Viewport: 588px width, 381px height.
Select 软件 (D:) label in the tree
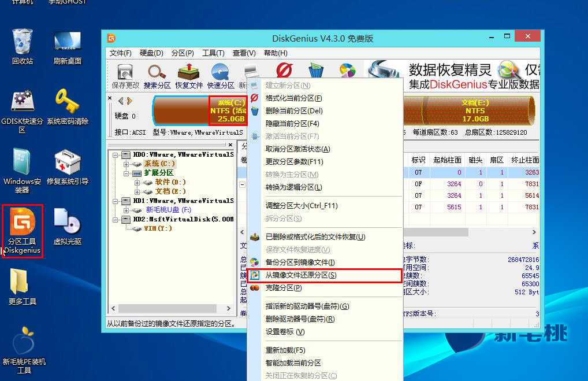pyautogui.click(x=170, y=182)
